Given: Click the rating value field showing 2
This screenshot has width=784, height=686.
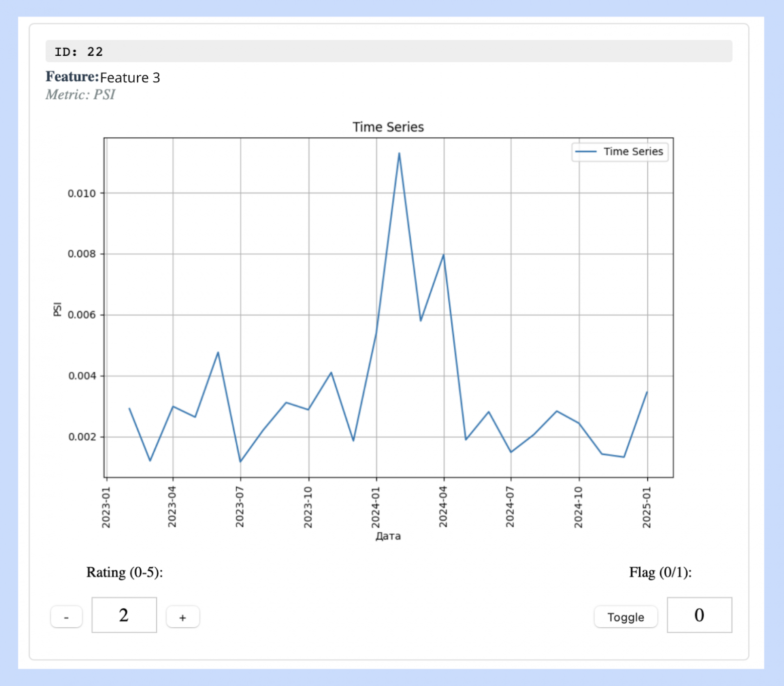Looking at the screenshot, I should (x=124, y=615).
